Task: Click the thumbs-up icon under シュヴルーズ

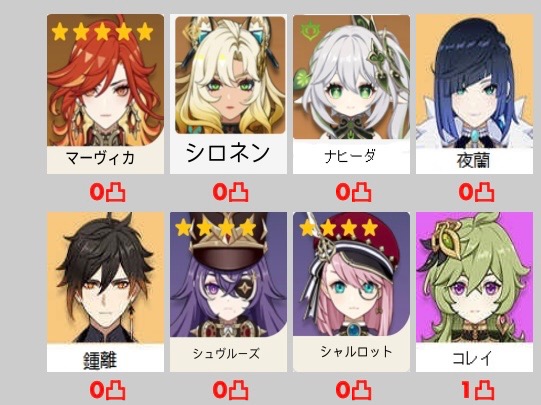Action: [238, 390]
